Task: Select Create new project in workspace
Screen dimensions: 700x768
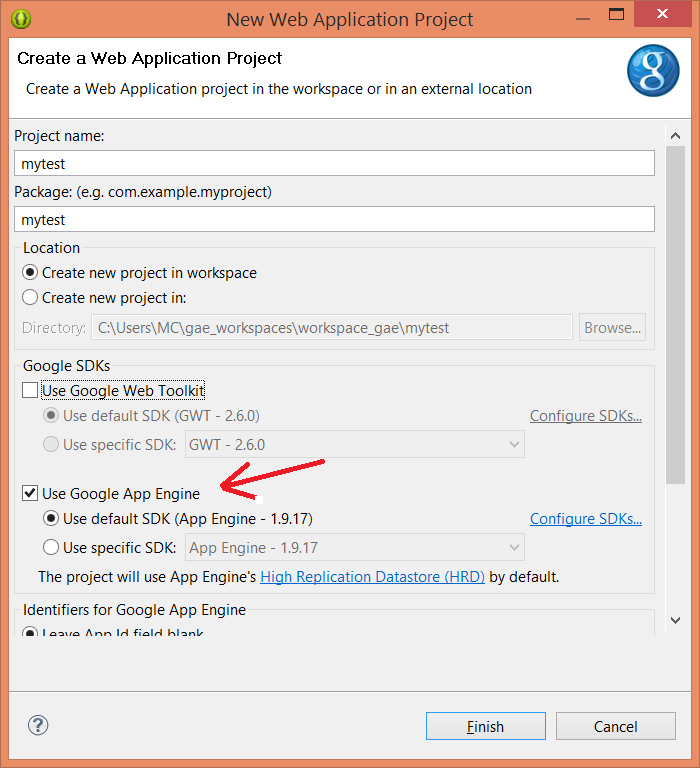Action: click(30, 272)
